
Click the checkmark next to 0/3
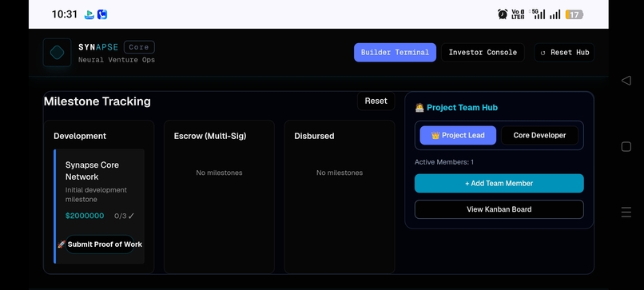(131, 216)
